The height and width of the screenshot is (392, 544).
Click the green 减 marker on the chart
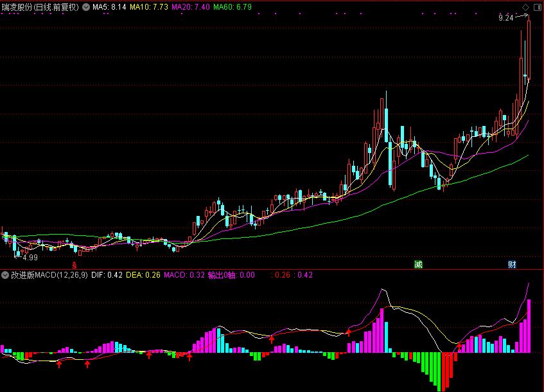pos(419,264)
